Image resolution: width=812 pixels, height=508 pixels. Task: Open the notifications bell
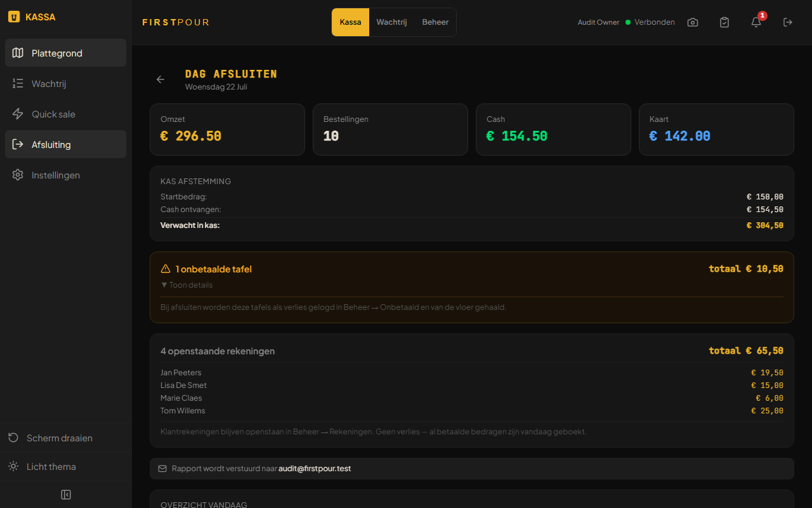pyautogui.click(x=756, y=22)
